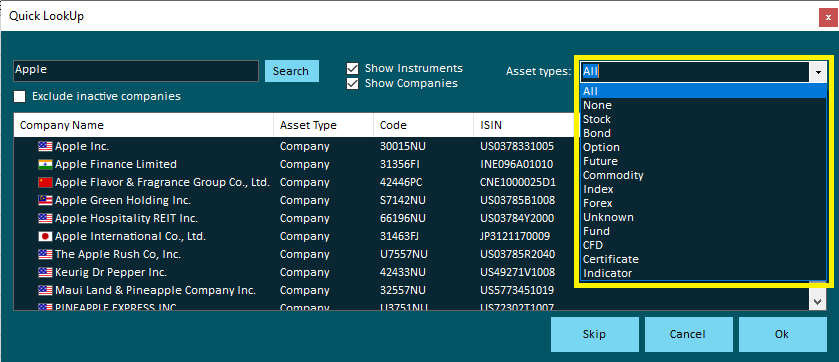Click the flag icon next to Keurig Dr Pepper
Screen dimensions: 839x362
[45, 272]
